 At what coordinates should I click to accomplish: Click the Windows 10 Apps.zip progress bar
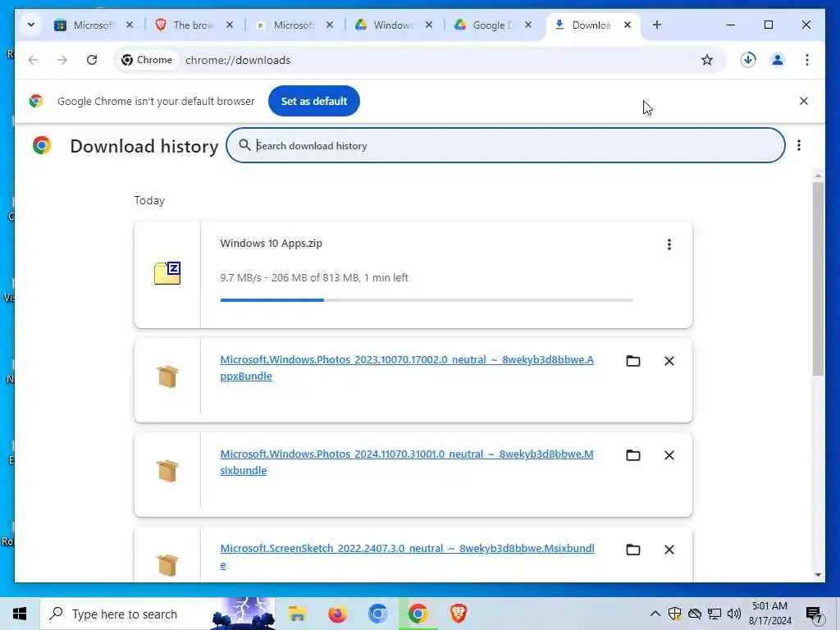click(427, 300)
